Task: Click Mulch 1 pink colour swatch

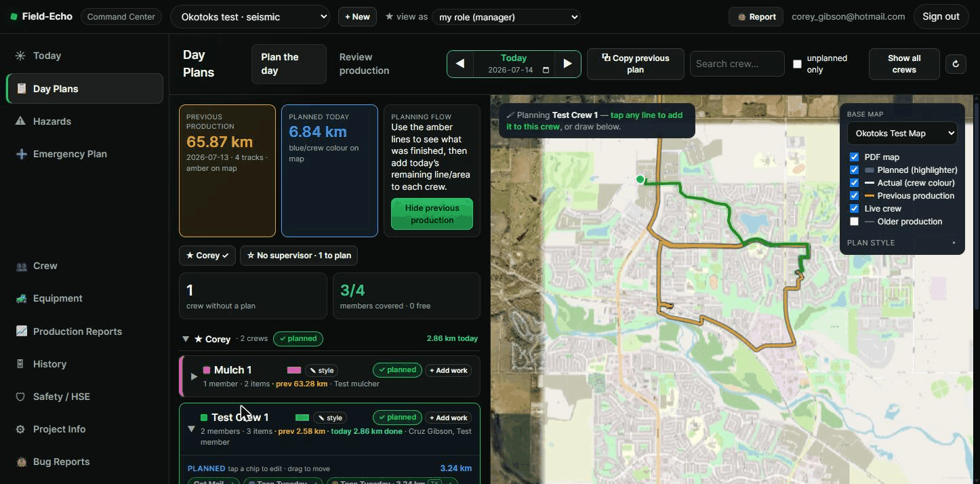Action: (x=294, y=370)
